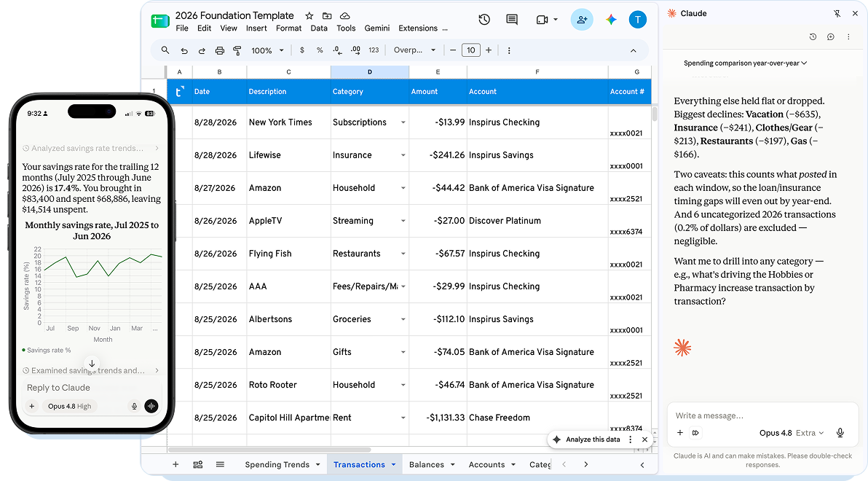The image size is (868, 481).
Task: Add a new sheet with plus icon
Action: 175,464
